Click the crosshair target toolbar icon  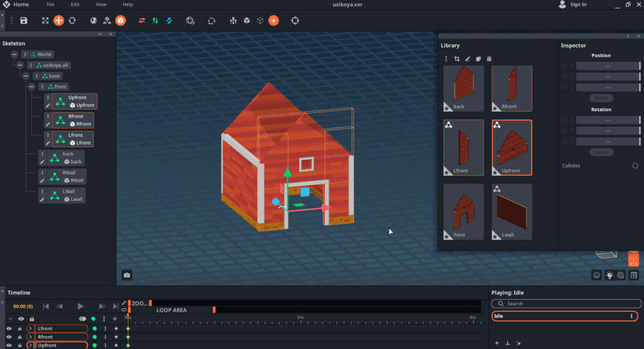tap(295, 20)
